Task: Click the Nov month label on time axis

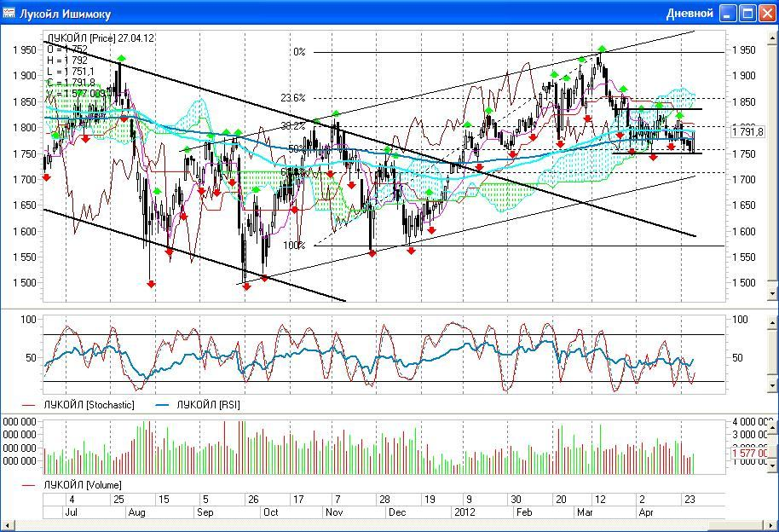Action: point(334,512)
